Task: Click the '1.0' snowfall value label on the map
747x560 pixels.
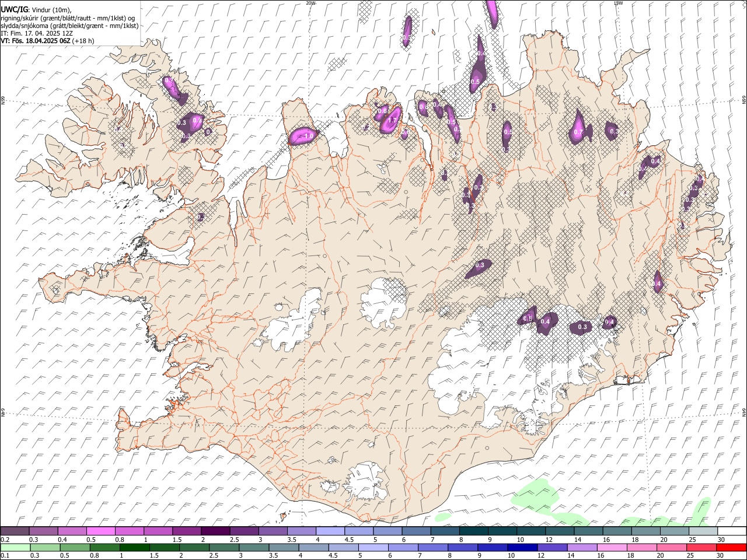Action: pyautogui.click(x=309, y=136)
